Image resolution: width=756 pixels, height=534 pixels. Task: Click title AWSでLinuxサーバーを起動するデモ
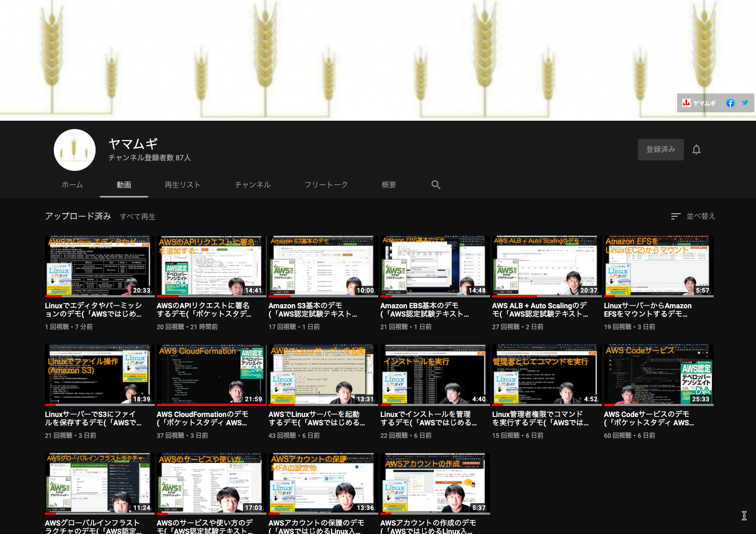(x=317, y=419)
